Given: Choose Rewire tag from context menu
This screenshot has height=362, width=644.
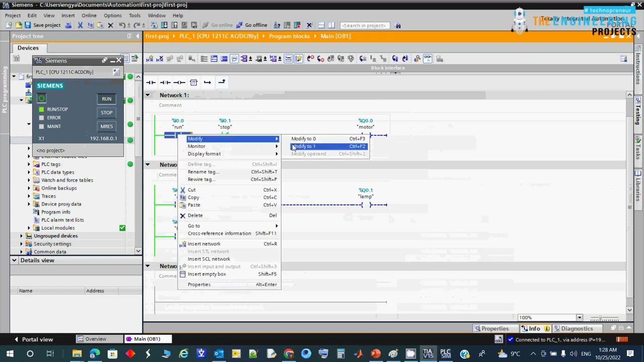Looking at the screenshot, I should point(229,179).
